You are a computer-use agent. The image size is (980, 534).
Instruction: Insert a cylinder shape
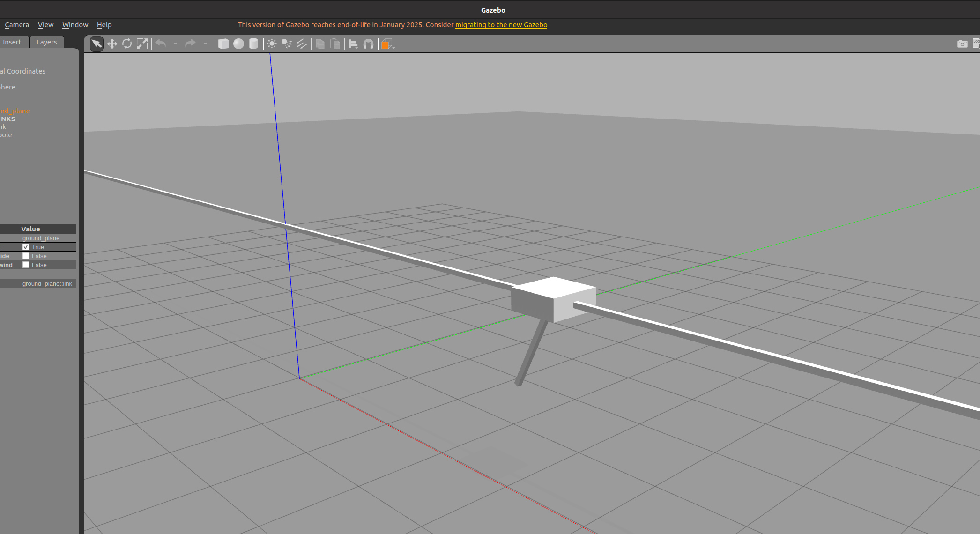[253, 44]
